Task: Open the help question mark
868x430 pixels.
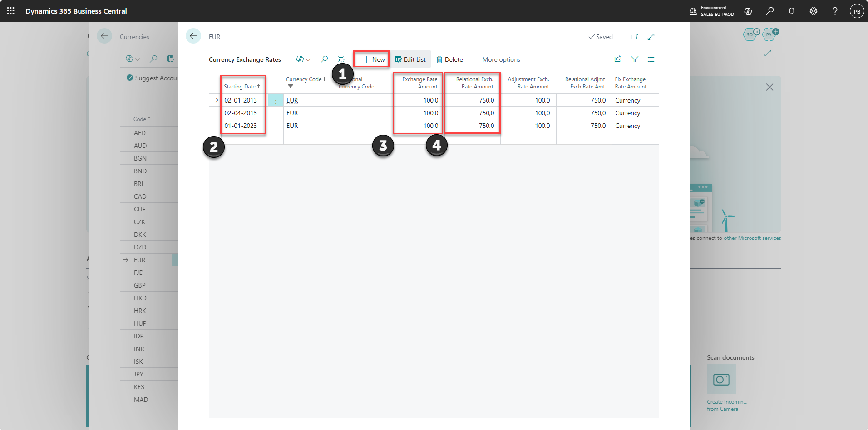Action: (x=835, y=11)
